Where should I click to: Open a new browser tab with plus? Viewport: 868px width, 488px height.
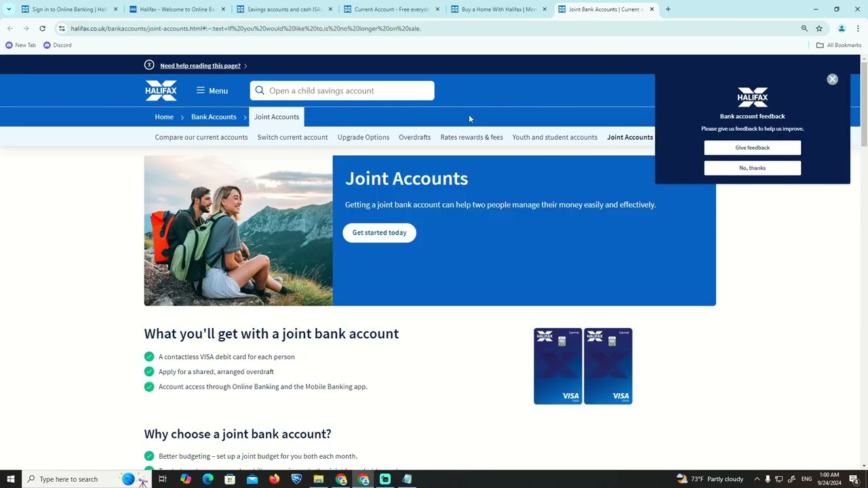[668, 9]
